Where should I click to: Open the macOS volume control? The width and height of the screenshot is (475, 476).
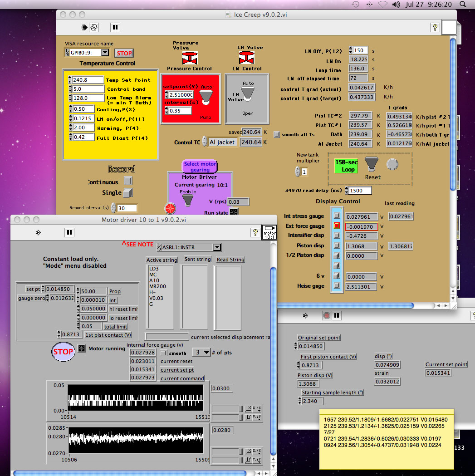397,4
